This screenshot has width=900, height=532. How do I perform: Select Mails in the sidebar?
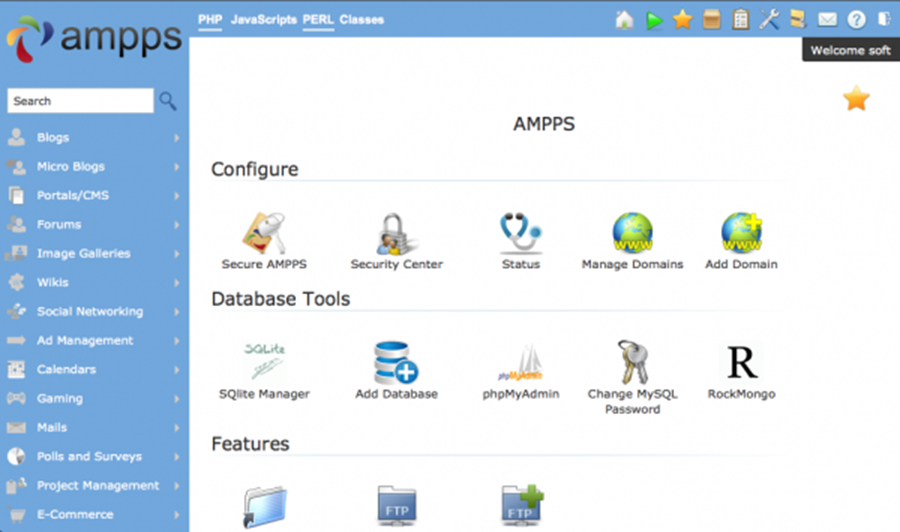52,427
